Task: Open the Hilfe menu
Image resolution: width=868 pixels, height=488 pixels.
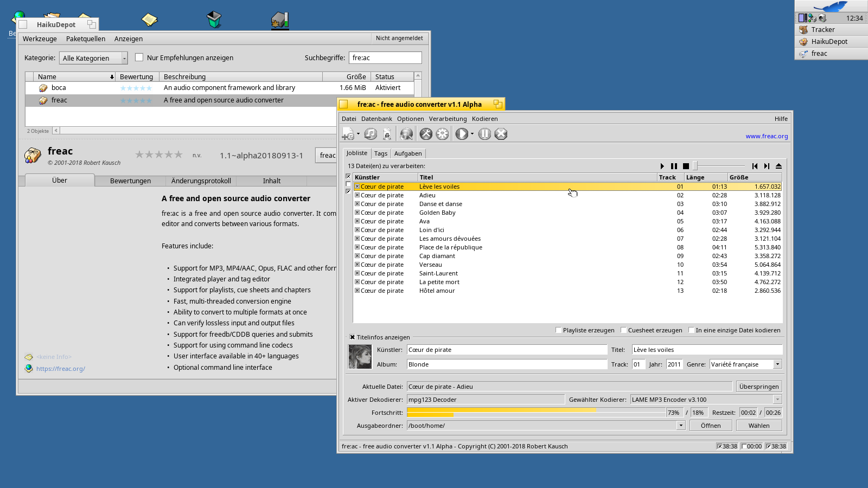Action: 781,119
